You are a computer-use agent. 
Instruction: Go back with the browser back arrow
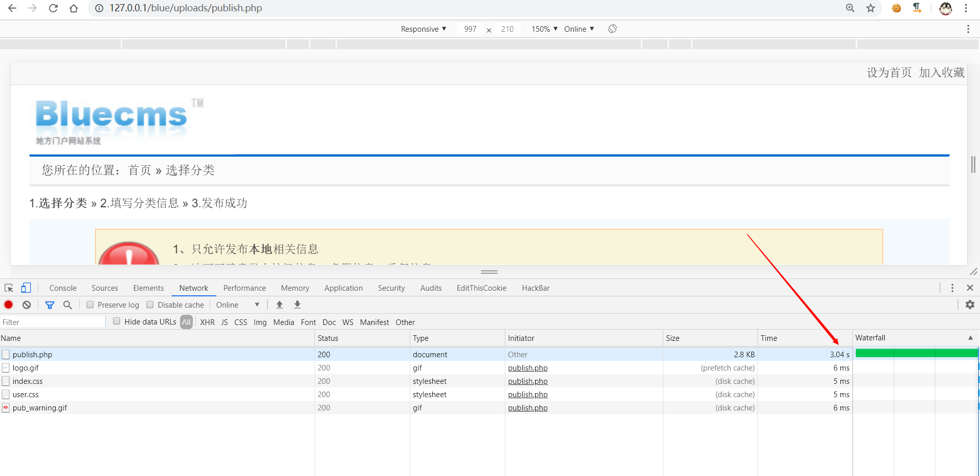pos(12,8)
